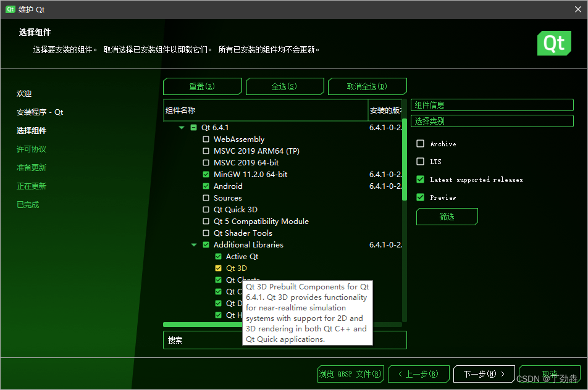Click the MinGW row installed version value
Viewport: 588px width, 390px height.
click(x=385, y=174)
